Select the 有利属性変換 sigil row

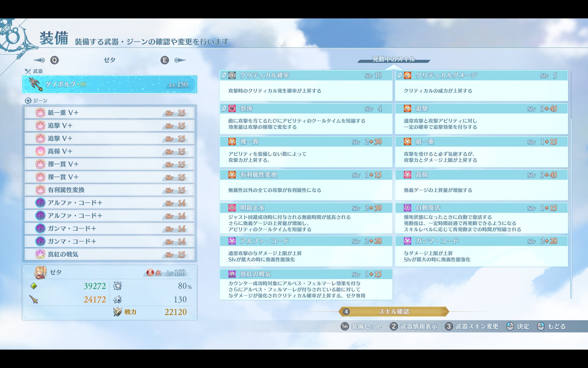click(x=110, y=190)
